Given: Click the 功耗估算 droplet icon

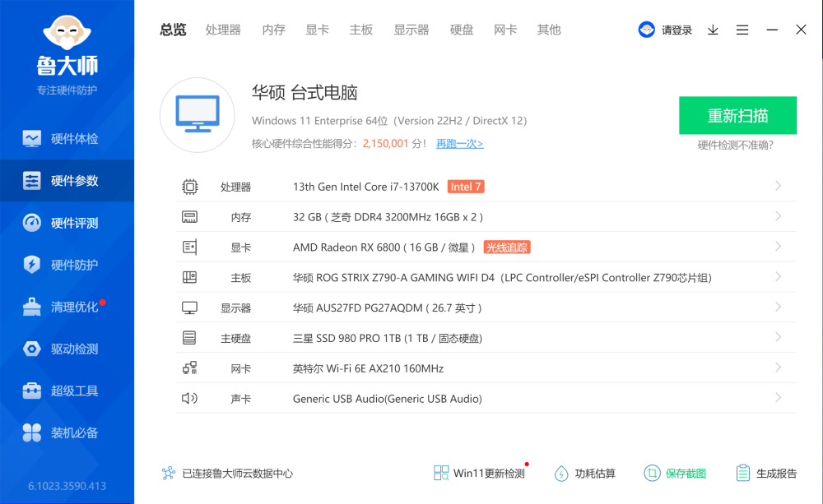Looking at the screenshot, I should 561,473.
